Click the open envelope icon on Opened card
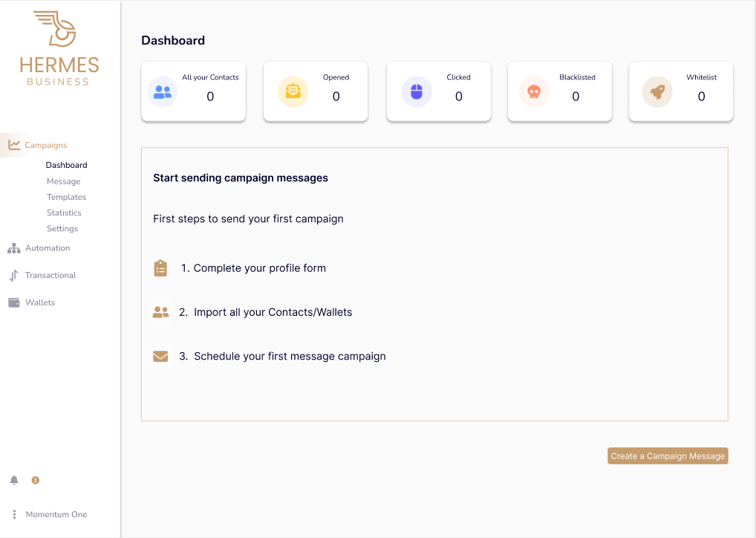This screenshot has height=538, width=756. coord(292,91)
